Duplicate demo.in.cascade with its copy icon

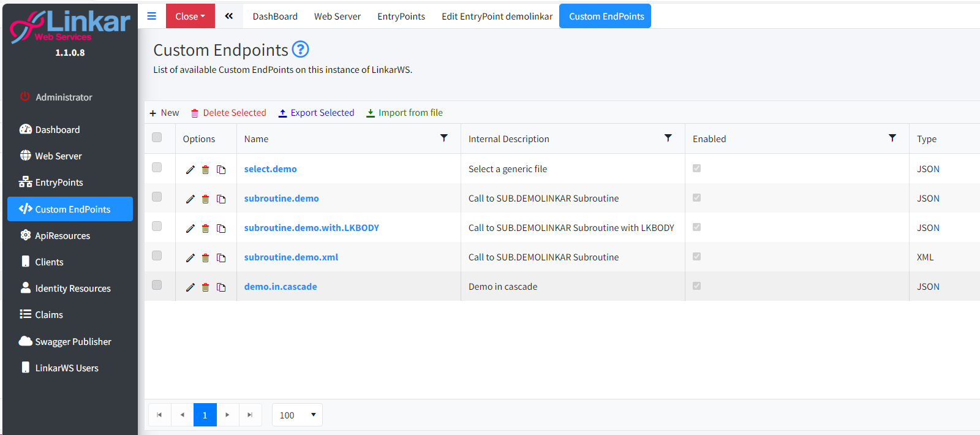[x=221, y=287]
